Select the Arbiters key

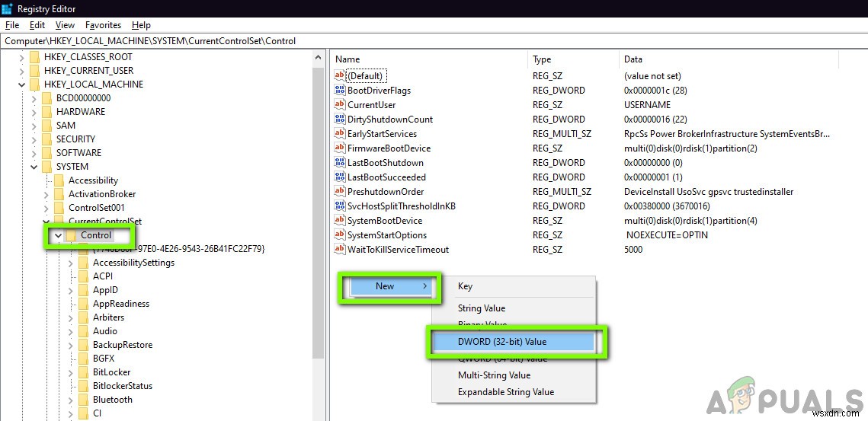(x=108, y=317)
